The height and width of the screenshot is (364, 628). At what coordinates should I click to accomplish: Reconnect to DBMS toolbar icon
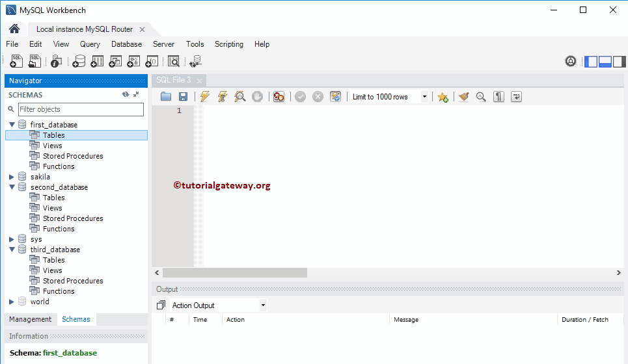195,61
